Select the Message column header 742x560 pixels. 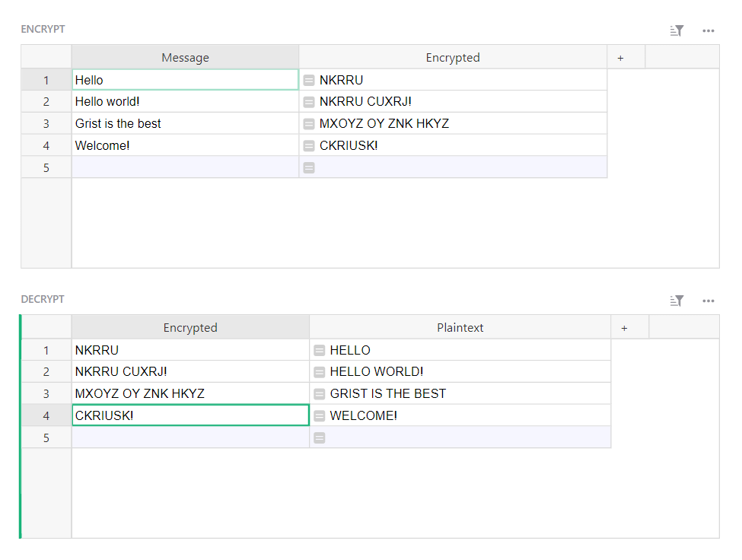pyautogui.click(x=185, y=57)
